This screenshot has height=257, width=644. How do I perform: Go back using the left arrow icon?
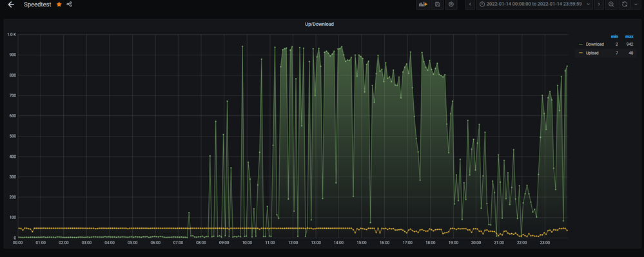pyautogui.click(x=11, y=5)
